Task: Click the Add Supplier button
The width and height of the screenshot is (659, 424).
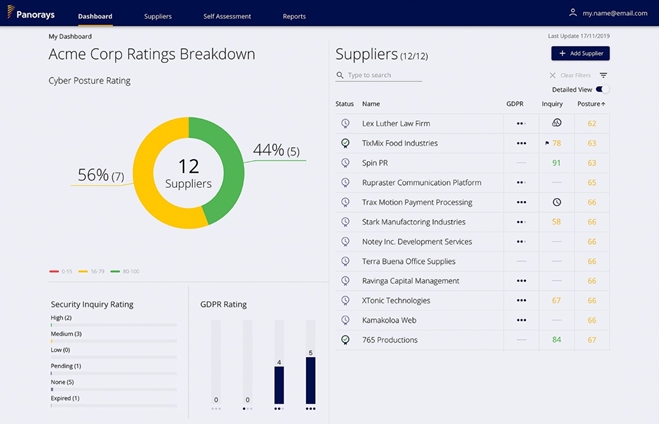Action: click(580, 53)
